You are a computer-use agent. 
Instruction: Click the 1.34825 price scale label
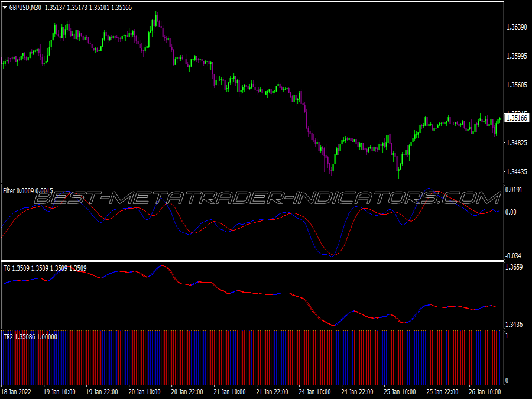coord(517,143)
